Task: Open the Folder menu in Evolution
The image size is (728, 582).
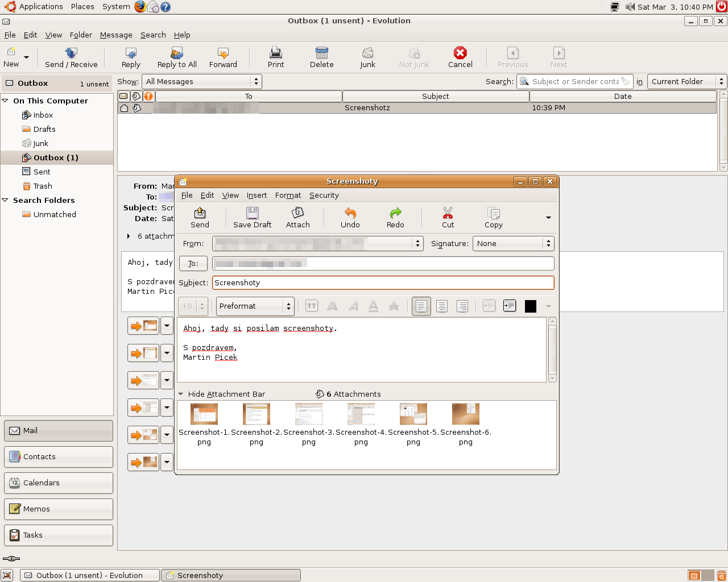Action: click(x=81, y=35)
